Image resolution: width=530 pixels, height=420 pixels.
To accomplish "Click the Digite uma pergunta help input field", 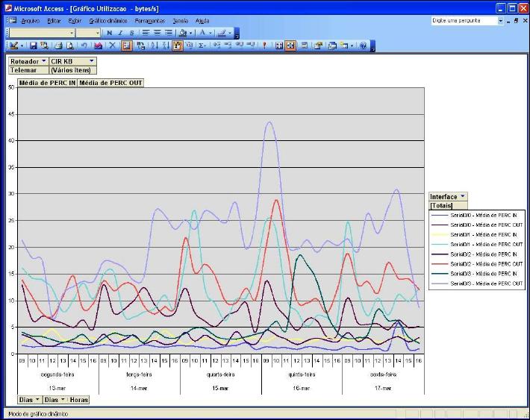I will (464, 21).
